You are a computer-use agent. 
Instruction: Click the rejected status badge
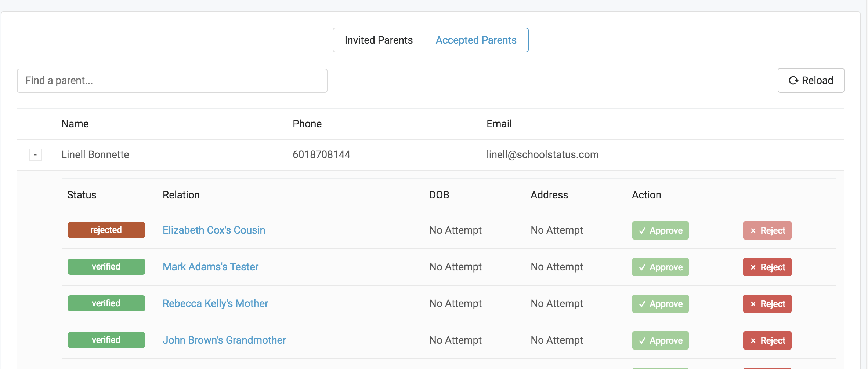click(106, 230)
